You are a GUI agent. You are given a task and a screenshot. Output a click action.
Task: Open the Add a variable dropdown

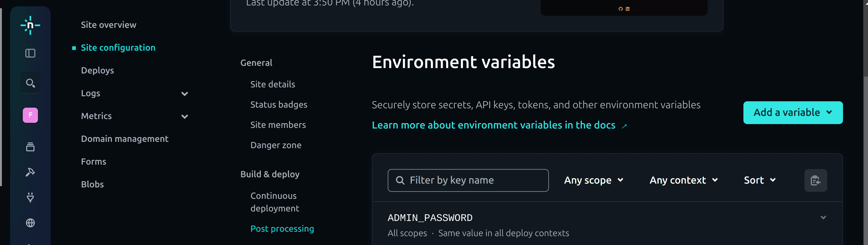point(793,113)
